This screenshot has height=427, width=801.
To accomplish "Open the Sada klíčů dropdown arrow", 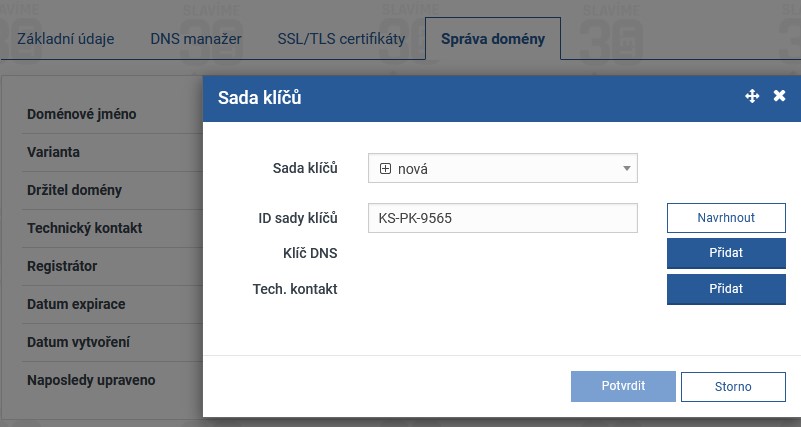I will (x=626, y=169).
